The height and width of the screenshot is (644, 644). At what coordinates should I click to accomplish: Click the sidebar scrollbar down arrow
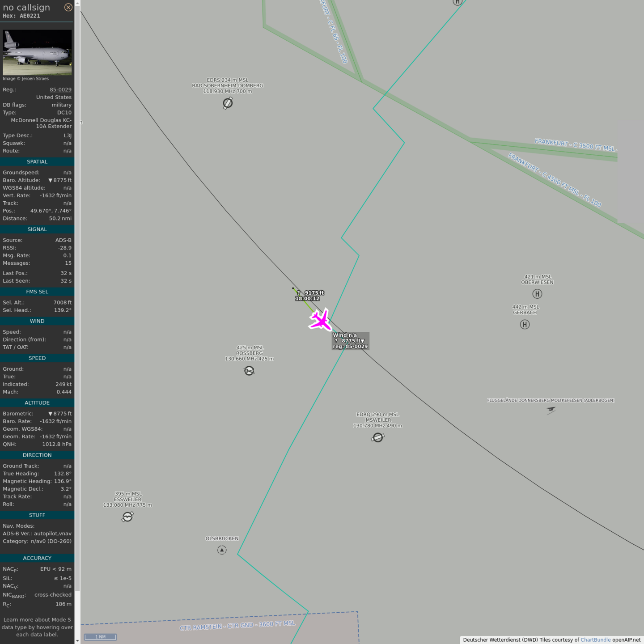(77, 640)
